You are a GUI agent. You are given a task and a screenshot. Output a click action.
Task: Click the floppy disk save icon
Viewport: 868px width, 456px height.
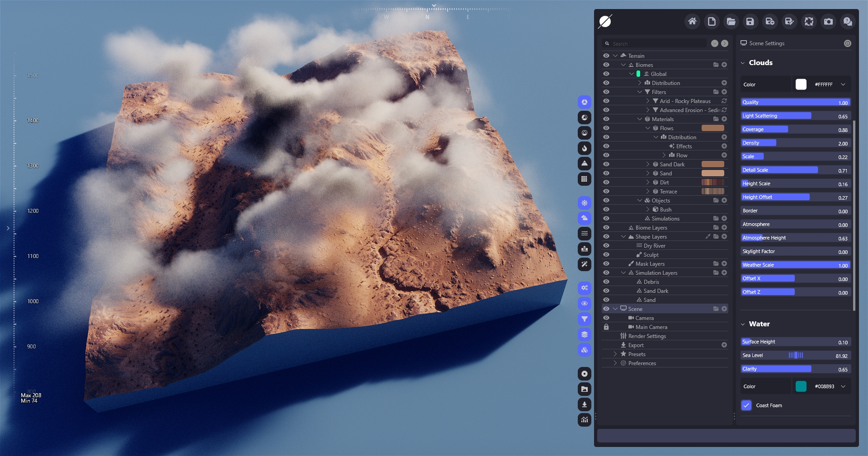pos(750,21)
